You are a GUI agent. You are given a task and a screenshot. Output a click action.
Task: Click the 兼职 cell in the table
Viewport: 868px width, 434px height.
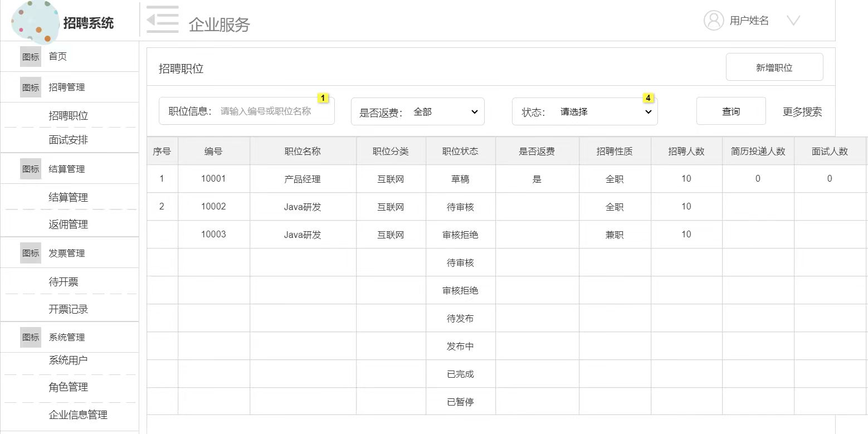click(x=615, y=235)
